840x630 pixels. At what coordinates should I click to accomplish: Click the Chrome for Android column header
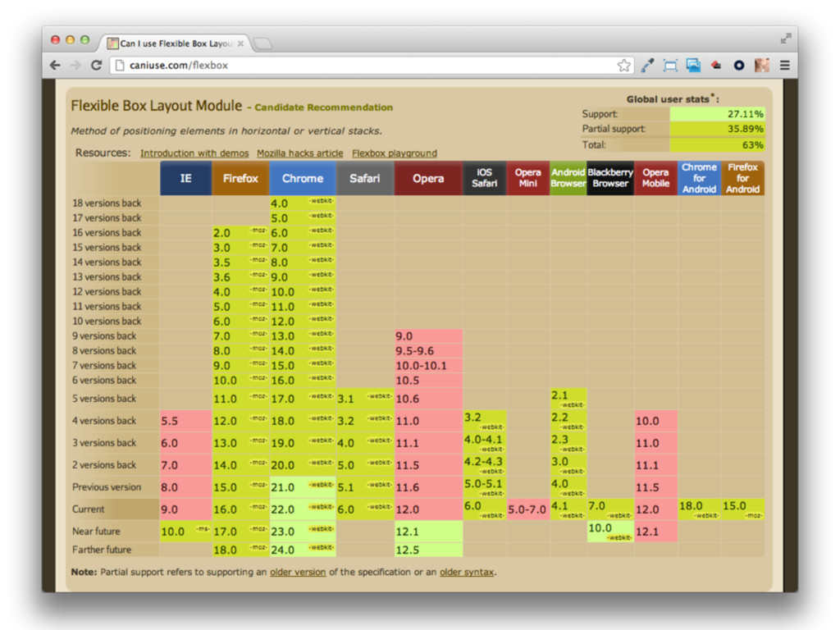(x=699, y=178)
